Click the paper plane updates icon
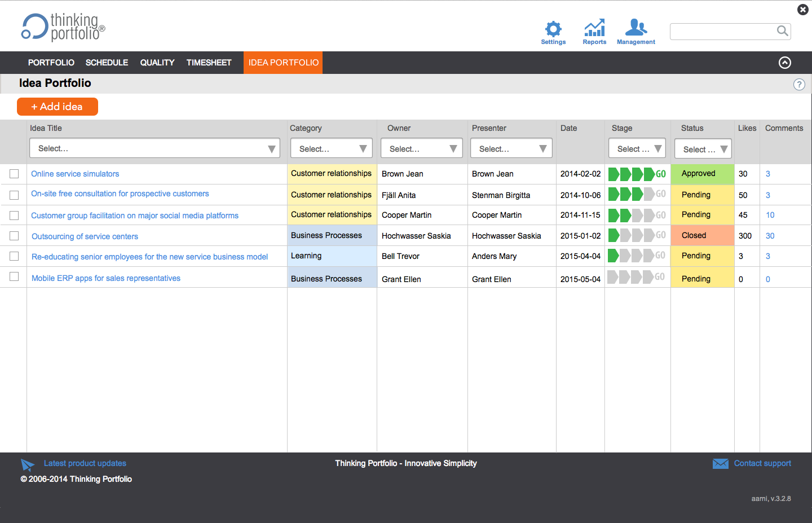This screenshot has height=523, width=812. pos(28,465)
